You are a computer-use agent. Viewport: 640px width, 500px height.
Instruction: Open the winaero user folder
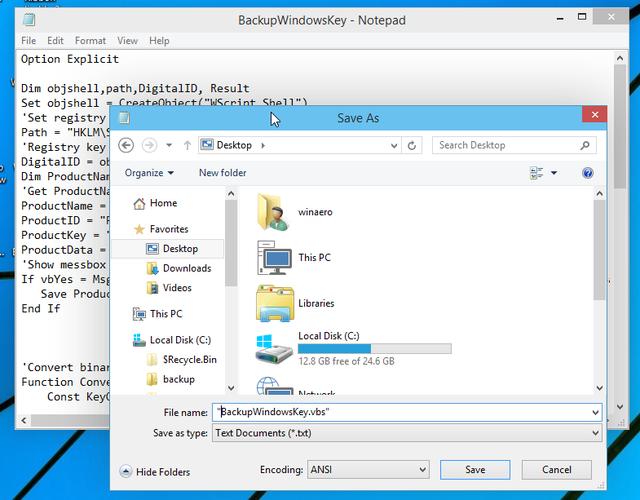275,212
